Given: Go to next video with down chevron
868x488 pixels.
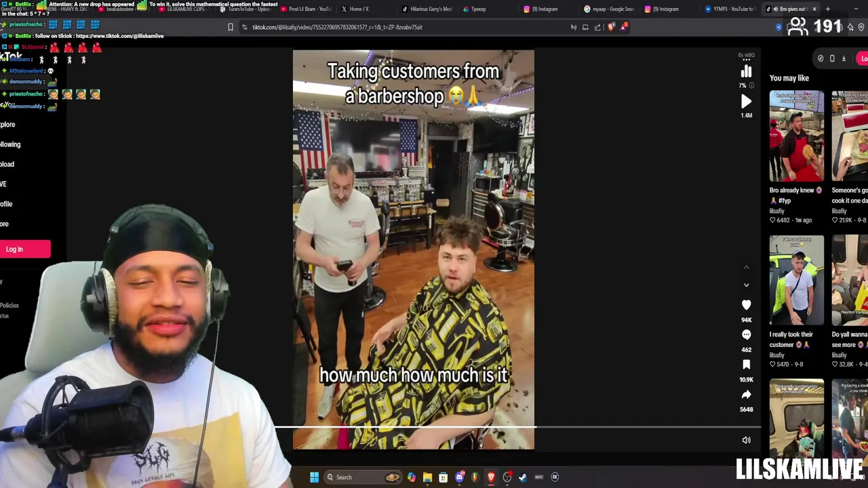Looking at the screenshot, I should 746,285.
